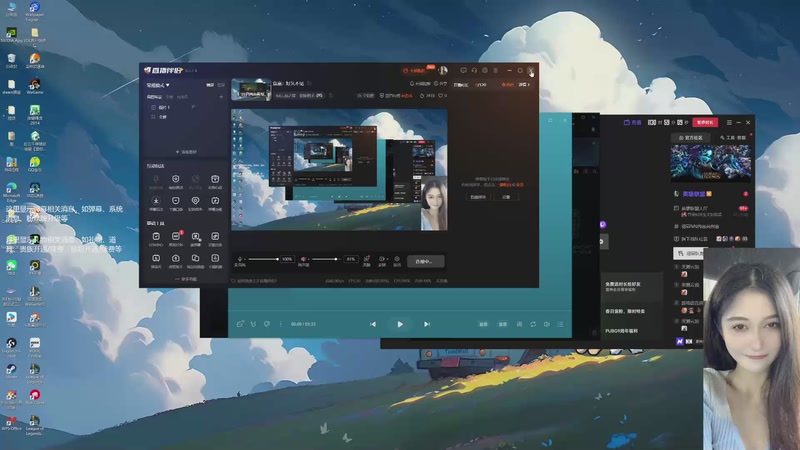Adjust the speaker volume slider
The width and height of the screenshot is (800, 450).
pyautogui.click(x=326, y=259)
